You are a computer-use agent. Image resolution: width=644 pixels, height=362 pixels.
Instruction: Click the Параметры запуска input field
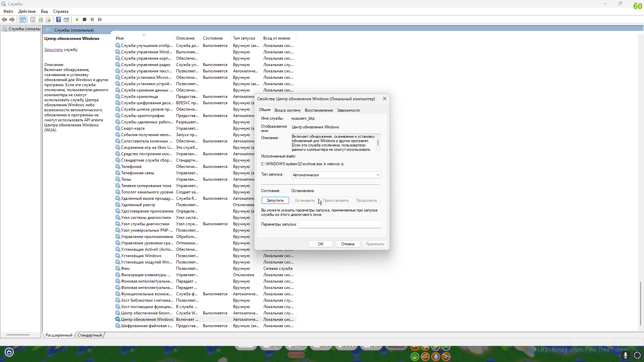[x=339, y=224]
